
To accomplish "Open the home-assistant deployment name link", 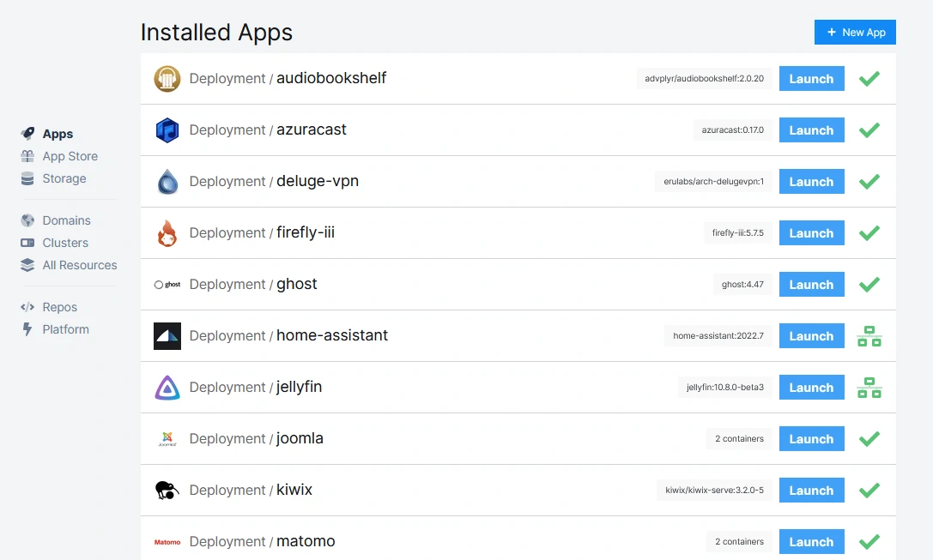I will 332,335.
